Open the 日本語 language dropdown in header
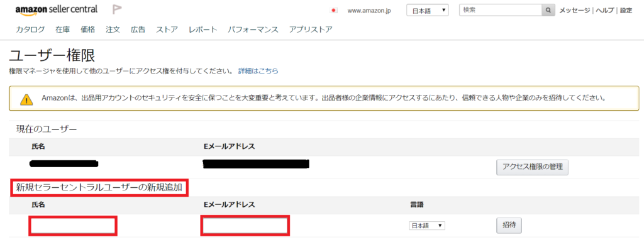 tap(428, 10)
